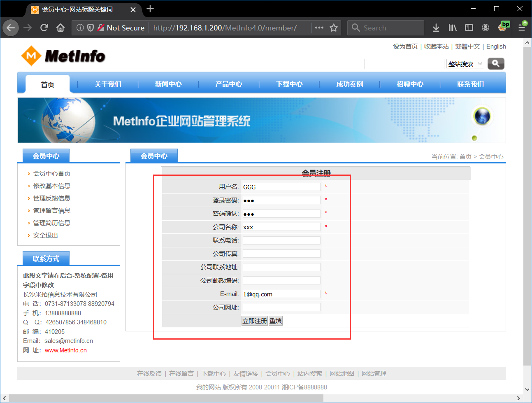Screen dimensions: 532x403
Task: Open 下载中心 in navigation bar
Action: 289,84
